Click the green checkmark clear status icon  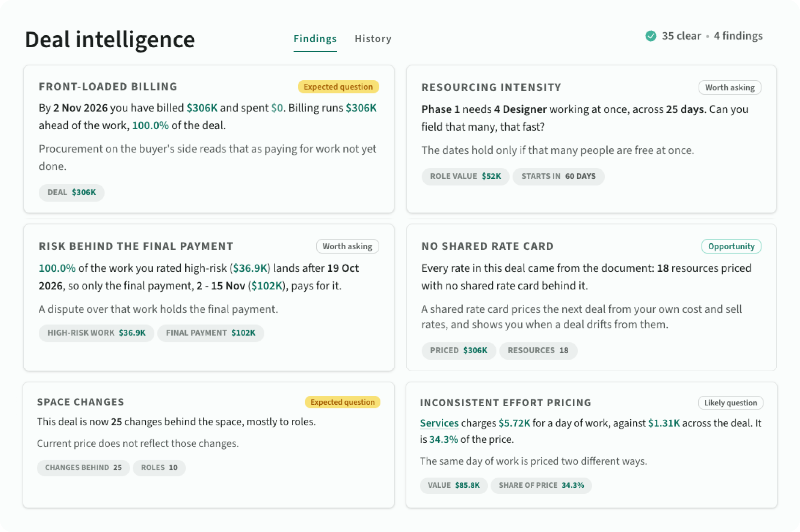tap(651, 36)
